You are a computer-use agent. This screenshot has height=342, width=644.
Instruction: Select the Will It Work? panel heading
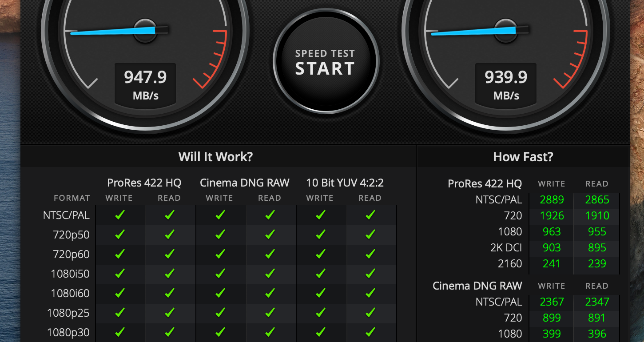(216, 157)
